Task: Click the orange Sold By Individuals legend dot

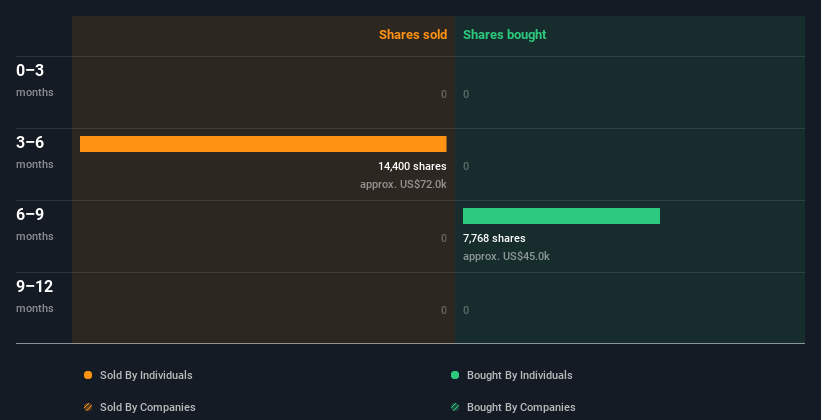Action: [88, 375]
